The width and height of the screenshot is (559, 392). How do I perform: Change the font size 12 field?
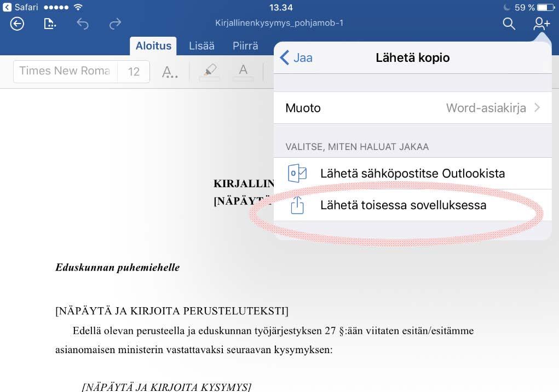134,72
